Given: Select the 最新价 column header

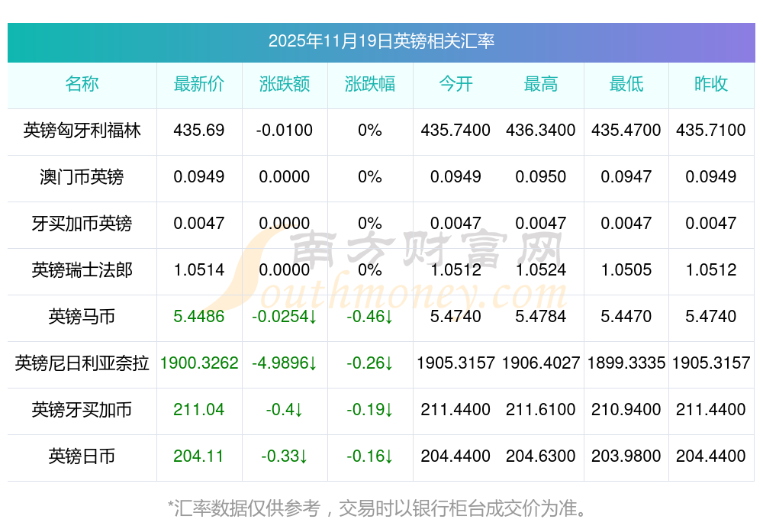Looking at the screenshot, I should [x=199, y=84].
